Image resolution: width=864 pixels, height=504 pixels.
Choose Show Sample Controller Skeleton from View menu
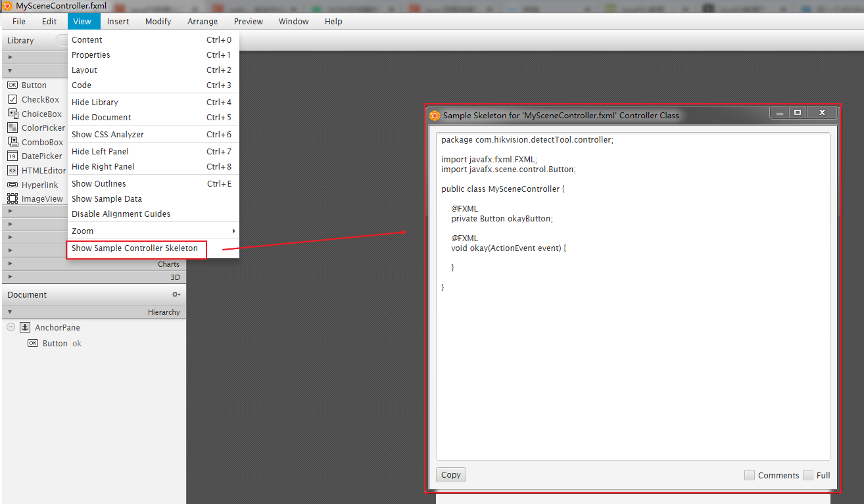point(137,248)
